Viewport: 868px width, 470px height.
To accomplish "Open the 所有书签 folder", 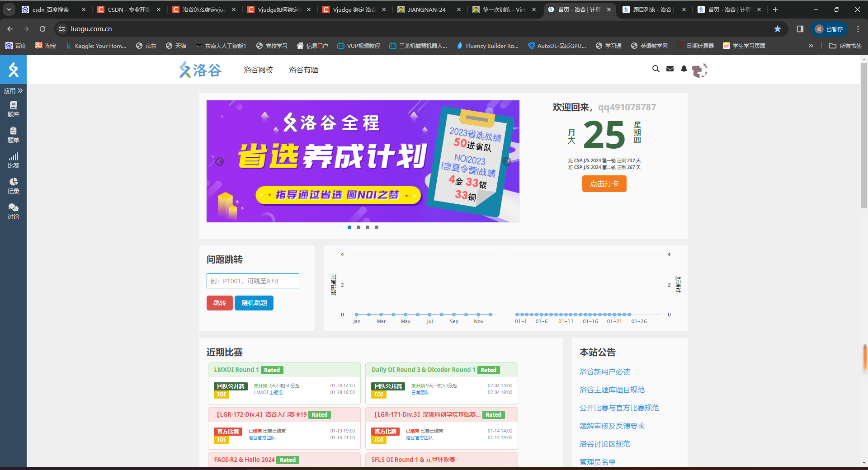I will 845,45.
